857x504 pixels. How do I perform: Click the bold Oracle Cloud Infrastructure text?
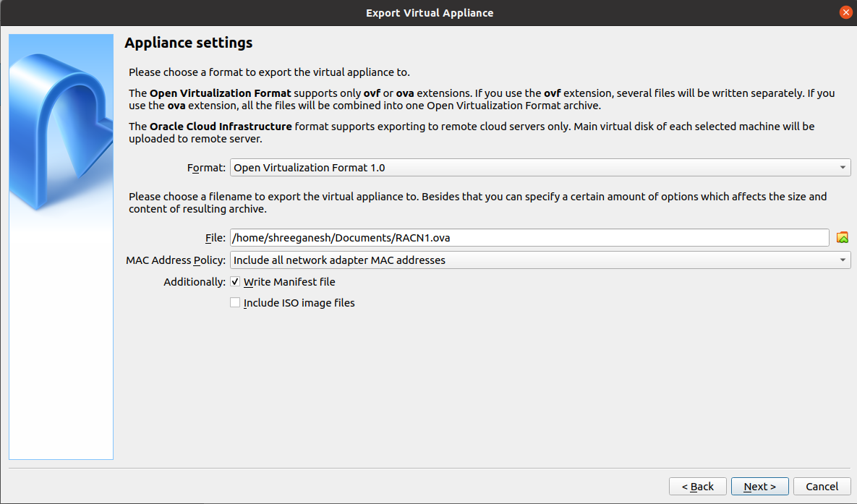pos(221,127)
